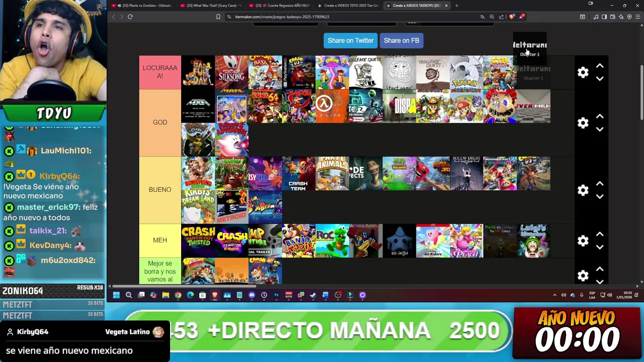Open Brave browser from taskbar

[215, 295]
